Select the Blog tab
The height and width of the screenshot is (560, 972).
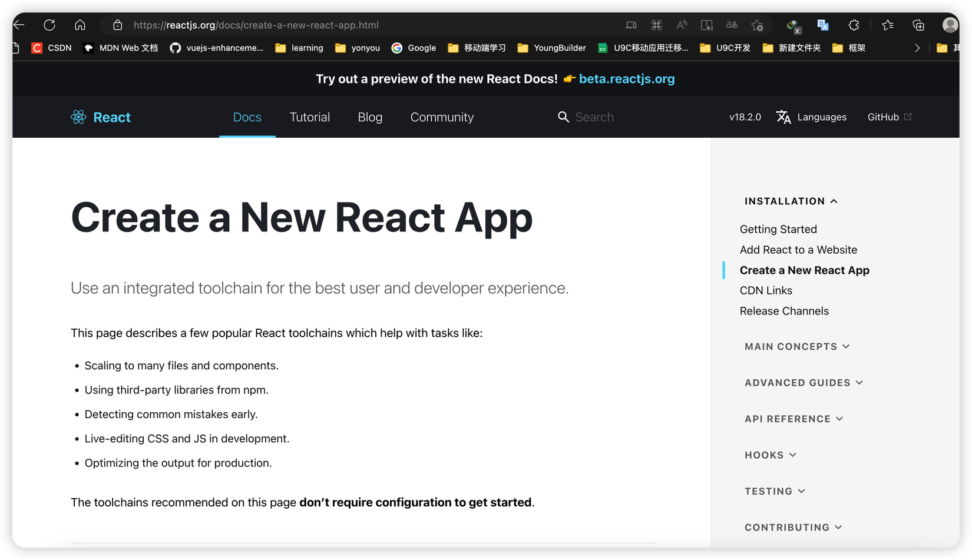(370, 117)
